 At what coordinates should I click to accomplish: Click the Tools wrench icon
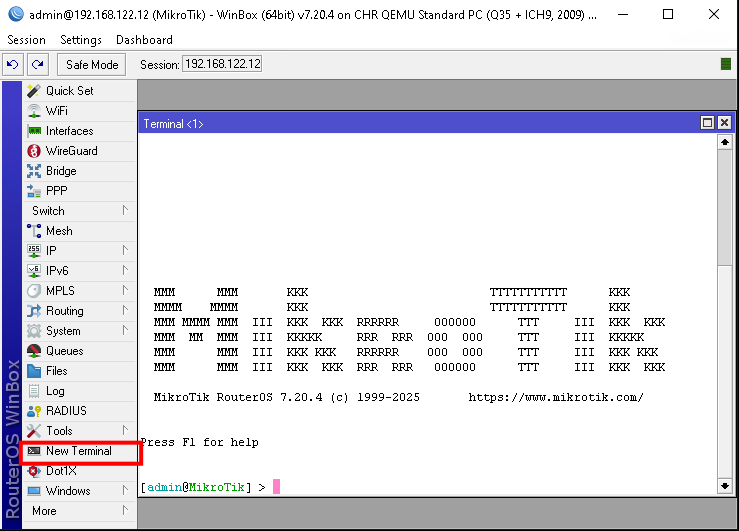[34, 431]
